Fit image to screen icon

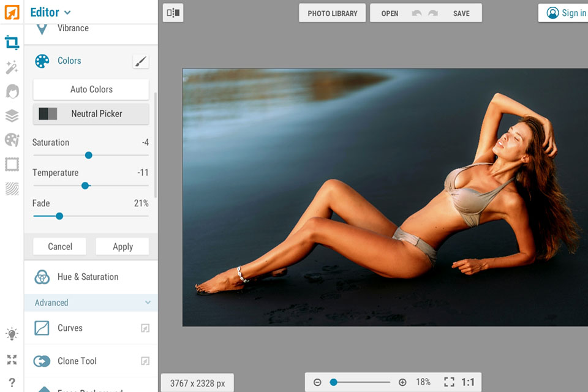[449, 382]
